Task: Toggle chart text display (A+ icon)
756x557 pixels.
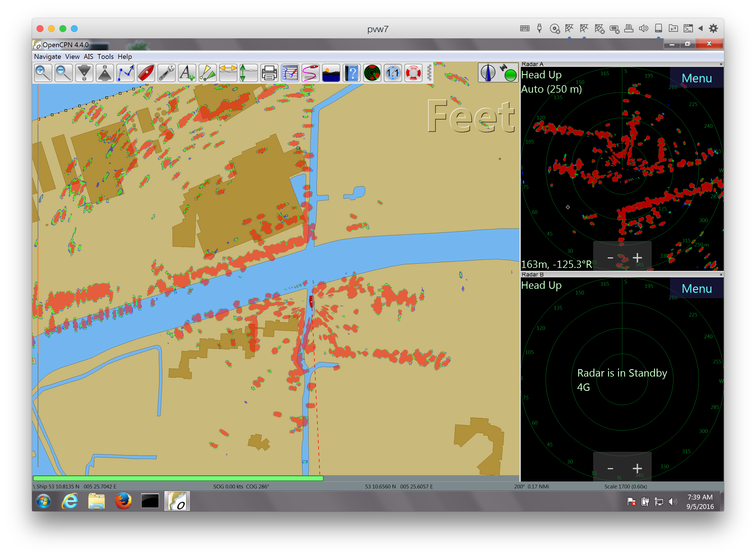Action: point(187,73)
